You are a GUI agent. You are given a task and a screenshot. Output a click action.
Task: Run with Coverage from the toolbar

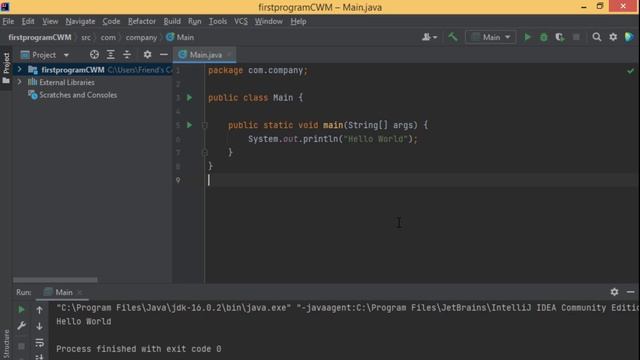coord(560,37)
